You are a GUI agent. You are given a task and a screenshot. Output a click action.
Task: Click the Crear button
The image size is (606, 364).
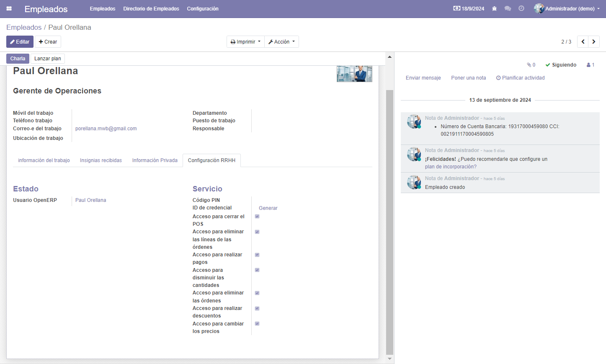pyautogui.click(x=48, y=41)
